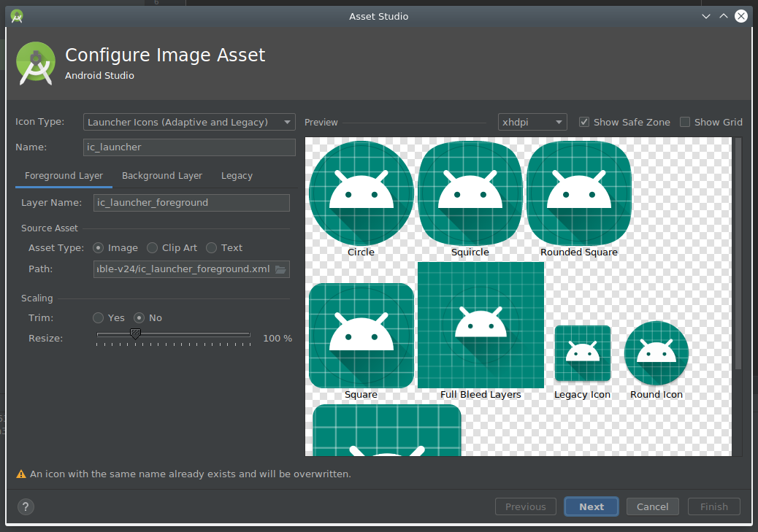The image size is (758, 532).
Task: Click the Resize percentage slider handle
Action: point(135,334)
